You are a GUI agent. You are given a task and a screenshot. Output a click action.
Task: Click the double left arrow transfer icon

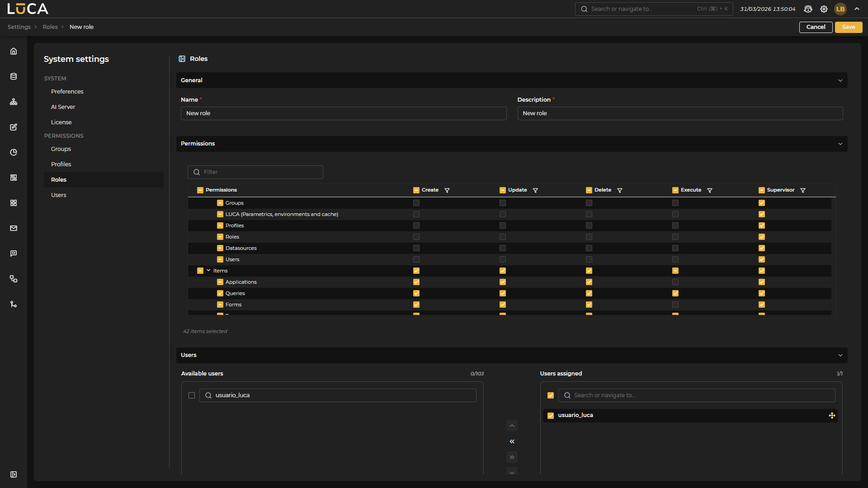(512, 441)
